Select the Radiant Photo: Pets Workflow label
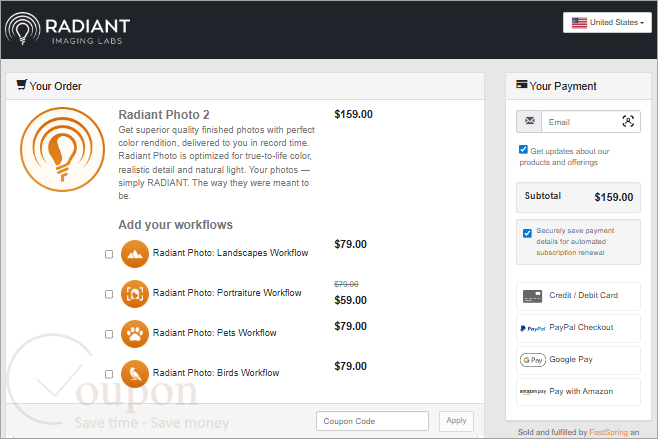The height and width of the screenshot is (439, 658). [x=214, y=333]
